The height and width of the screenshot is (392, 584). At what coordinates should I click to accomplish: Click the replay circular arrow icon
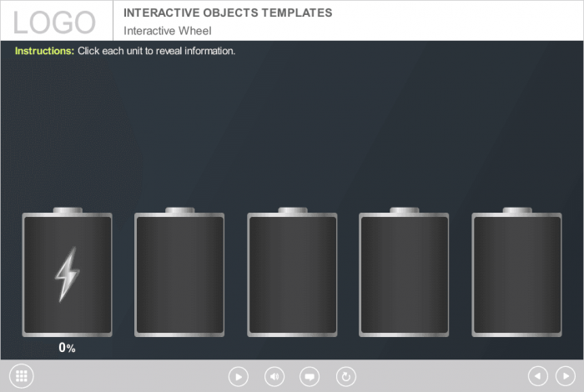point(345,376)
